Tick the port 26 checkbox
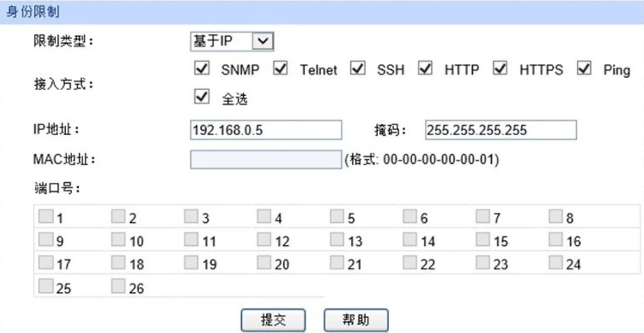Screen dimensions: 644x333 pos(118,286)
